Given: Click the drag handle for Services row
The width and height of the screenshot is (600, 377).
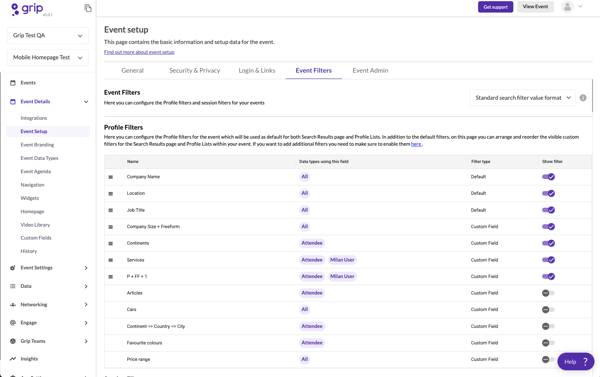Looking at the screenshot, I should [x=111, y=260].
